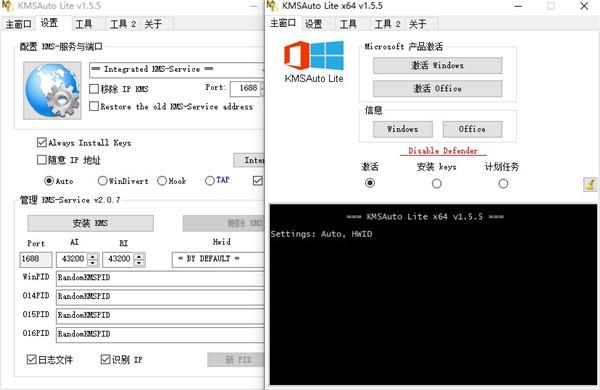Click the stepper arrows beside the top Port field
Image resolution: width=600 pixels, height=390 pixels.
[262, 88]
